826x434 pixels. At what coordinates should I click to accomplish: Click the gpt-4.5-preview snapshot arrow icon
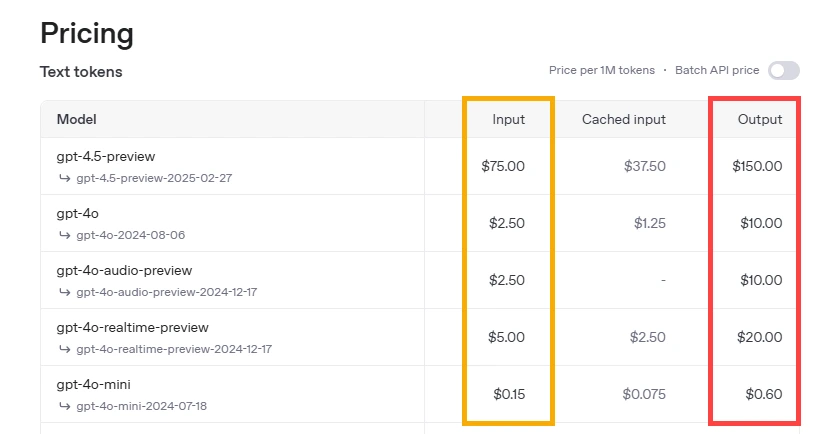tap(65, 178)
